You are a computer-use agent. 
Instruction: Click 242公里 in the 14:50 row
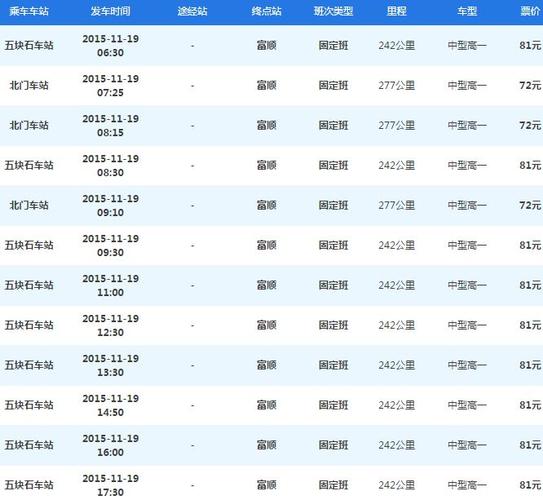coord(397,405)
